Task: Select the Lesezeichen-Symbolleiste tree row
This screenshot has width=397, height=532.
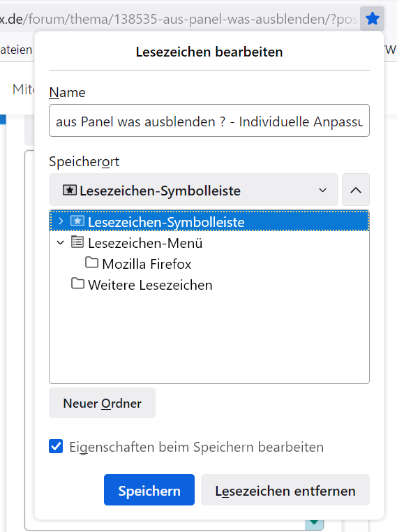Action: click(209, 221)
